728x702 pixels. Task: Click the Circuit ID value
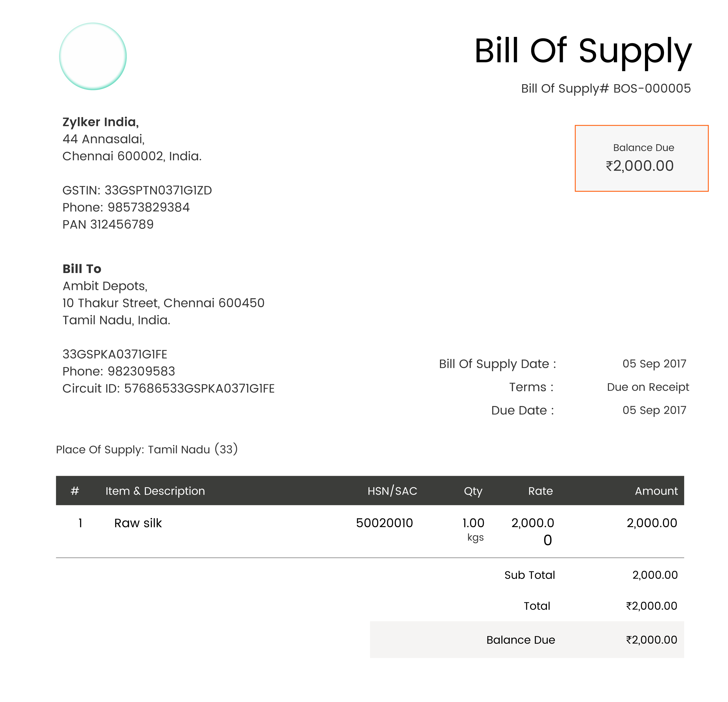click(x=199, y=388)
